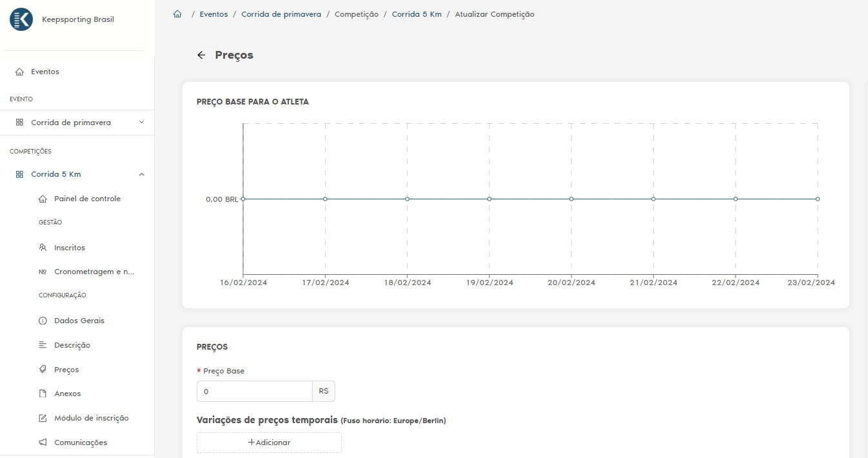Click the home icon in breadcrumb

pyautogui.click(x=177, y=14)
